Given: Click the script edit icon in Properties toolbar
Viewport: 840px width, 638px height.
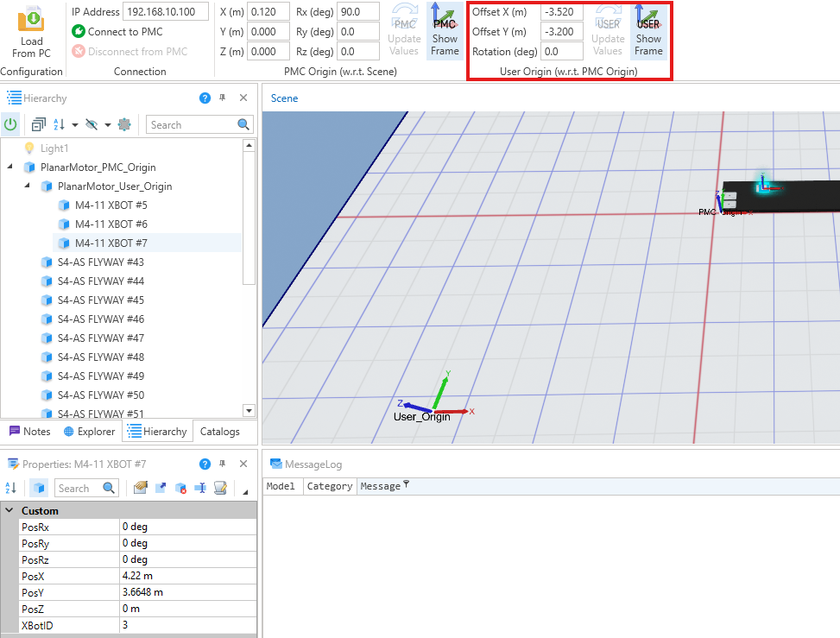Looking at the screenshot, I should (221, 488).
